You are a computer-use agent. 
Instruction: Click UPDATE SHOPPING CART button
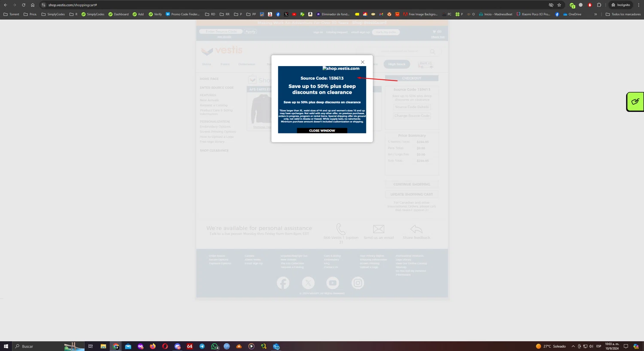pyautogui.click(x=412, y=194)
